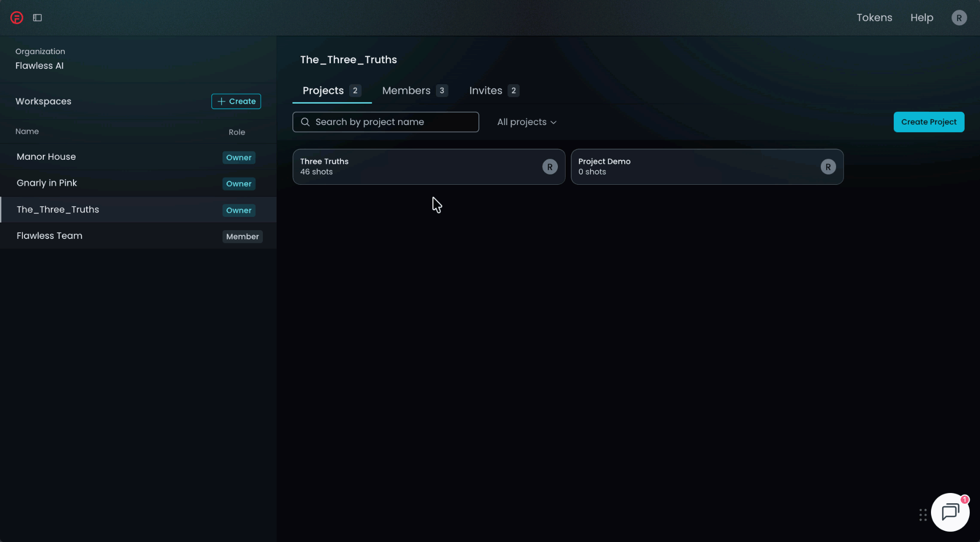Click the R avatar on Project Demo card
The image size is (980, 542).
click(828, 167)
